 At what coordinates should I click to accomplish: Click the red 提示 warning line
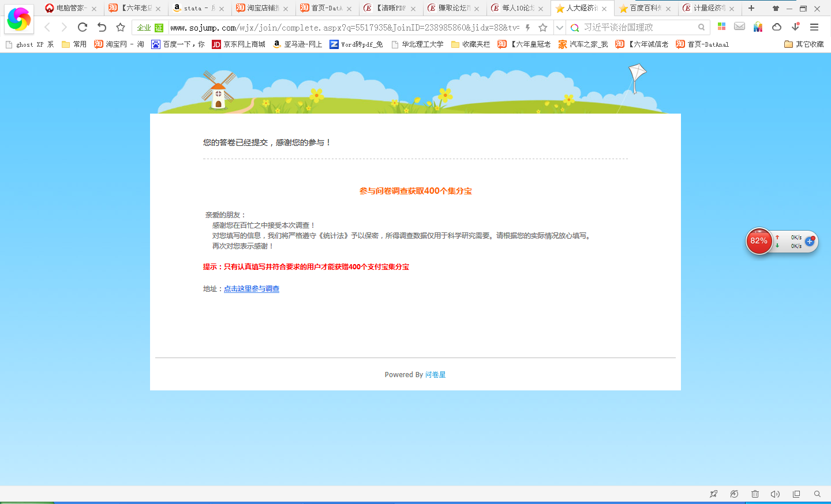point(306,267)
